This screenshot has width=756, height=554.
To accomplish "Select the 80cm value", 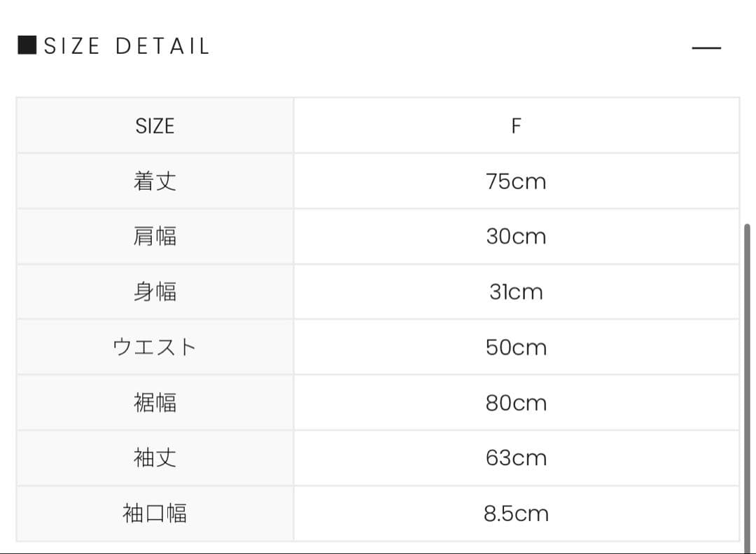I will click(x=516, y=403).
